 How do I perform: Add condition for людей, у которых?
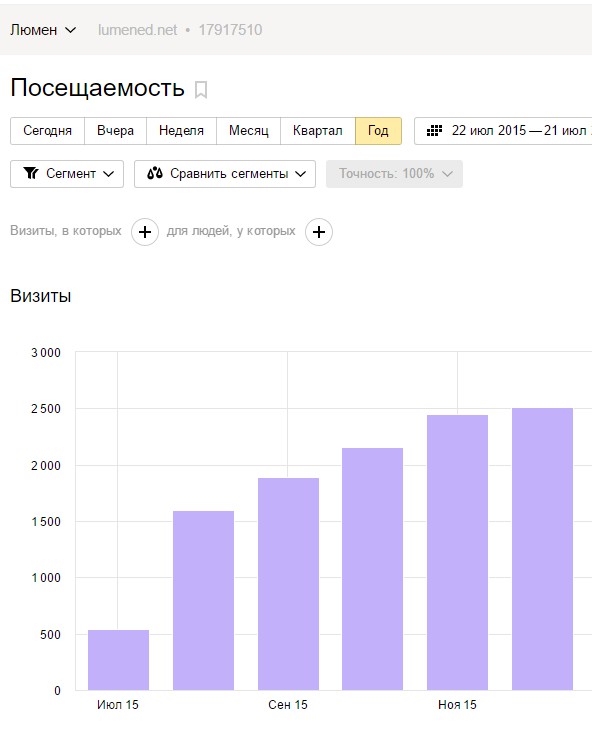[x=319, y=232]
